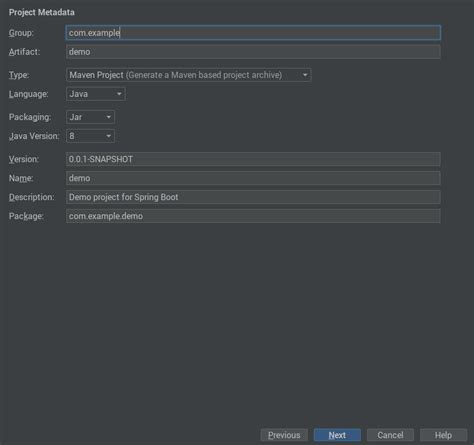Click the Previous button
Screen dimensions: 474x445
[x=284, y=435]
